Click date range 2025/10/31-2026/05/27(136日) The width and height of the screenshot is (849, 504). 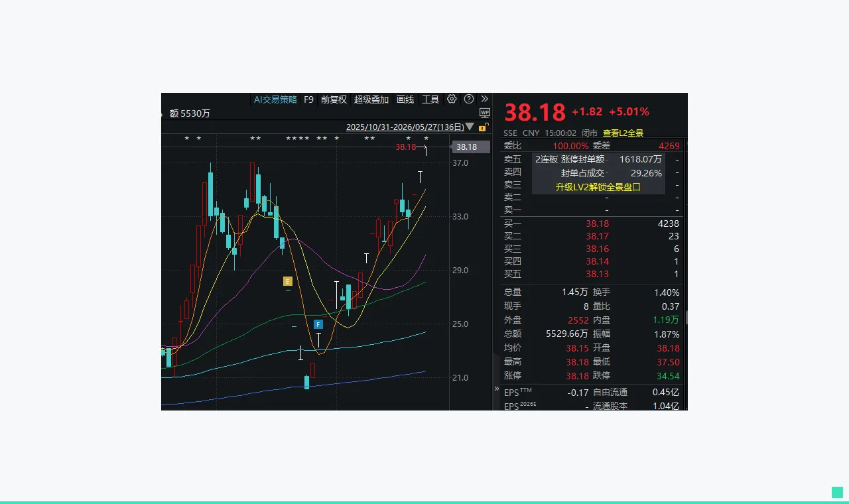click(405, 127)
